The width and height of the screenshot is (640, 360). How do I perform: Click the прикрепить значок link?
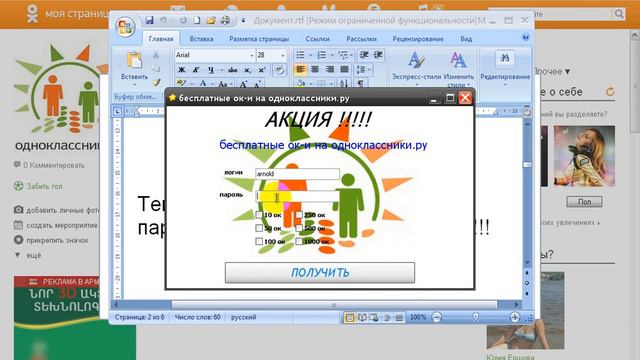point(57,240)
